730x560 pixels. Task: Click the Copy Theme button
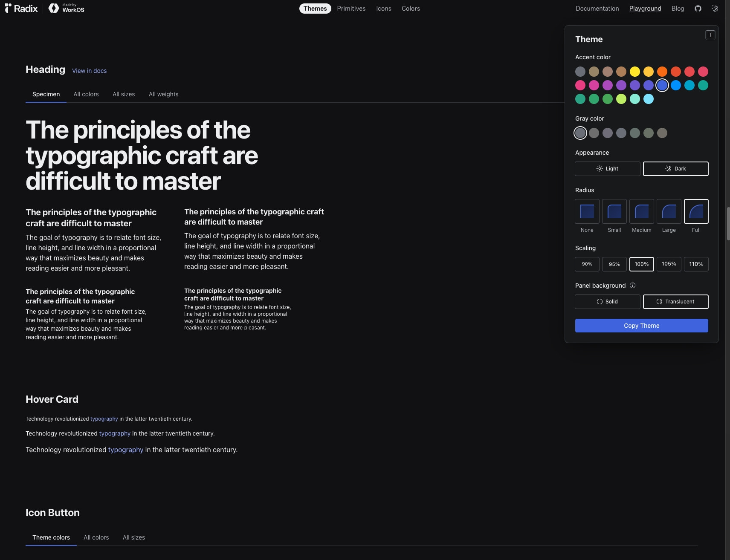pos(641,326)
